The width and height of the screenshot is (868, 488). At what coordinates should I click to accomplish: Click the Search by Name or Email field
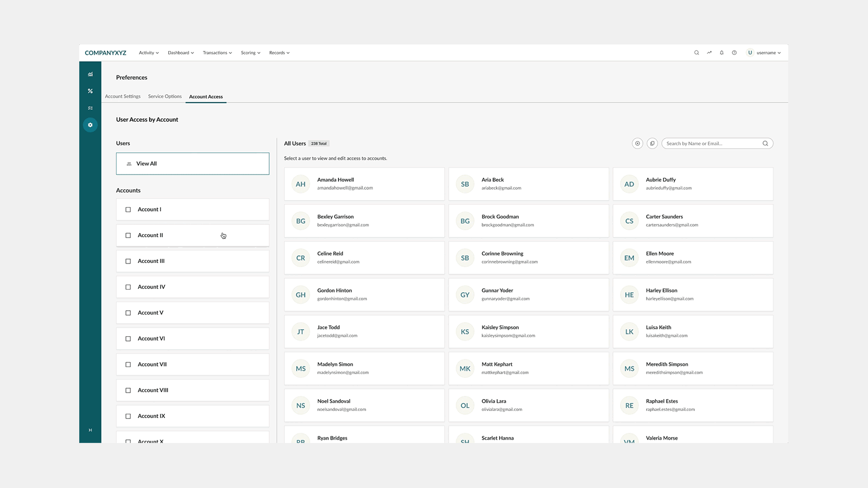point(717,144)
